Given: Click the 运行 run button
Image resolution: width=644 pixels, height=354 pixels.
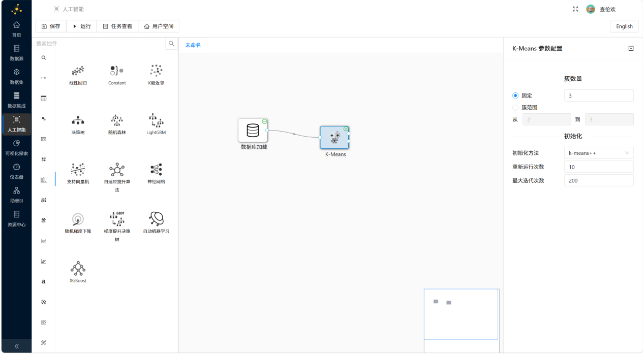Looking at the screenshot, I should point(82,26).
